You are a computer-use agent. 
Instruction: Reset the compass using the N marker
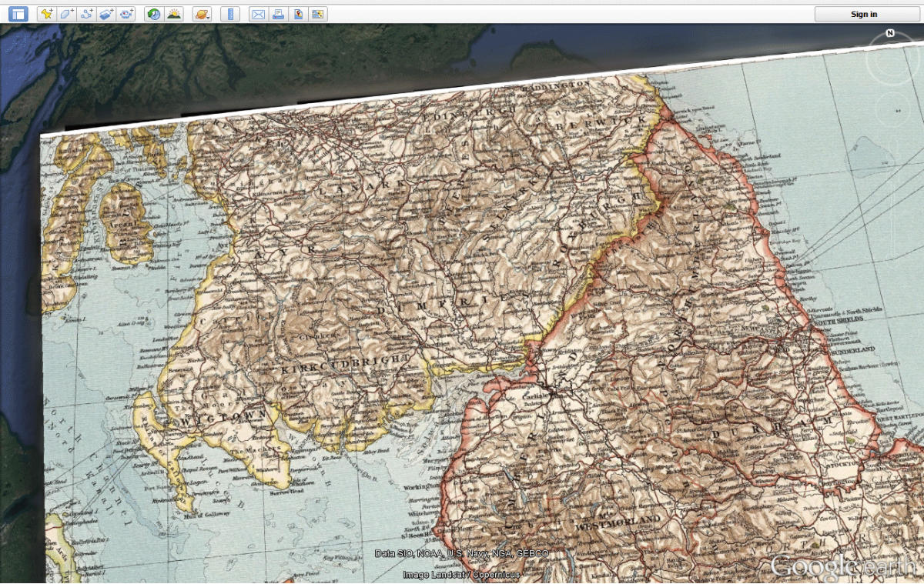click(x=890, y=33)
